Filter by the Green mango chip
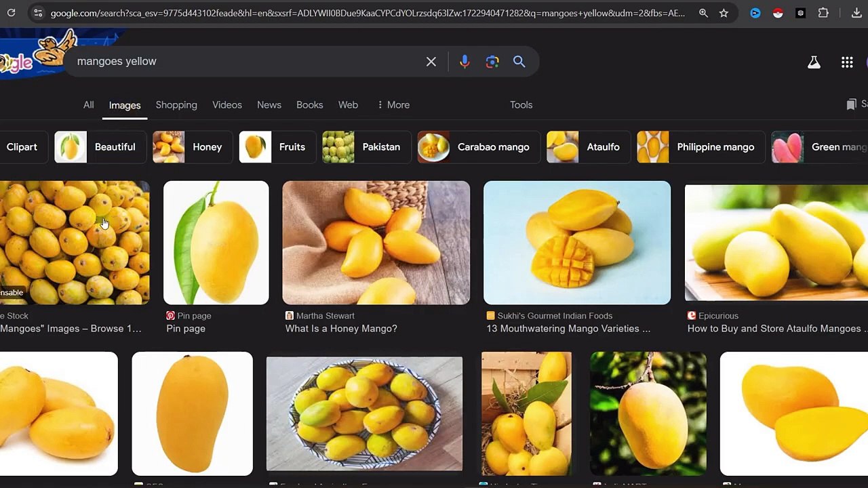 pyautogui.click(x=820, y=147)
